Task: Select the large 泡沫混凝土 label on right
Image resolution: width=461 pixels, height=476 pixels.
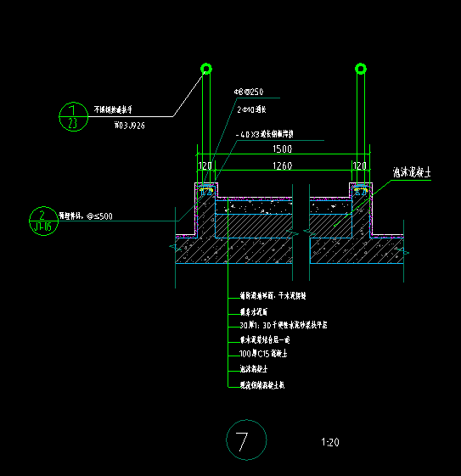Action: [412, 173]
